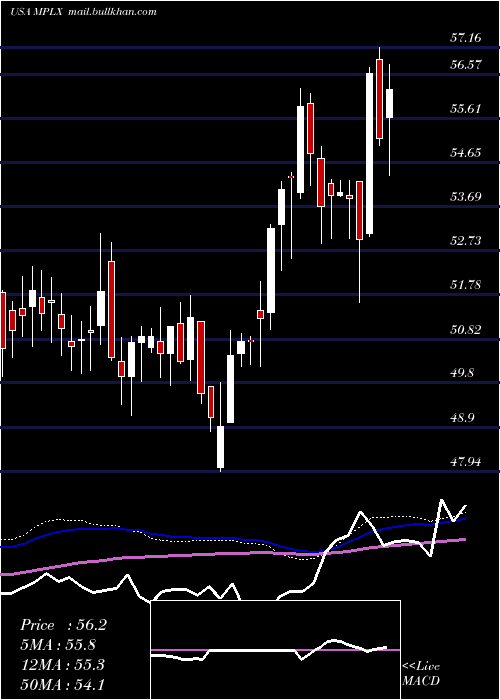Click the 50MA : 54.1 readout
The width and height of the screenshot is (500, 700).
click(x=62, y=685)
